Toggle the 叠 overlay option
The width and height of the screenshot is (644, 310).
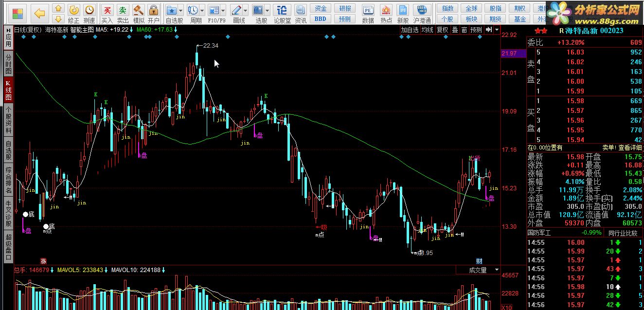(x=455, y=30)
